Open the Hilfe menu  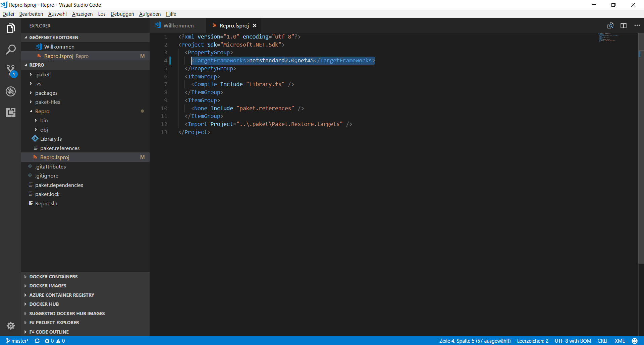tap(171, 14)
